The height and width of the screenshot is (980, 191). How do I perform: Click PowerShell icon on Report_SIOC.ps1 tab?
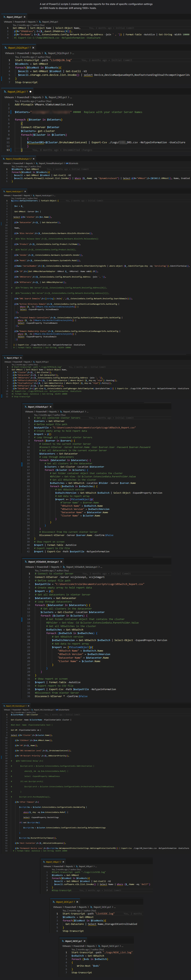click(54, 902)
